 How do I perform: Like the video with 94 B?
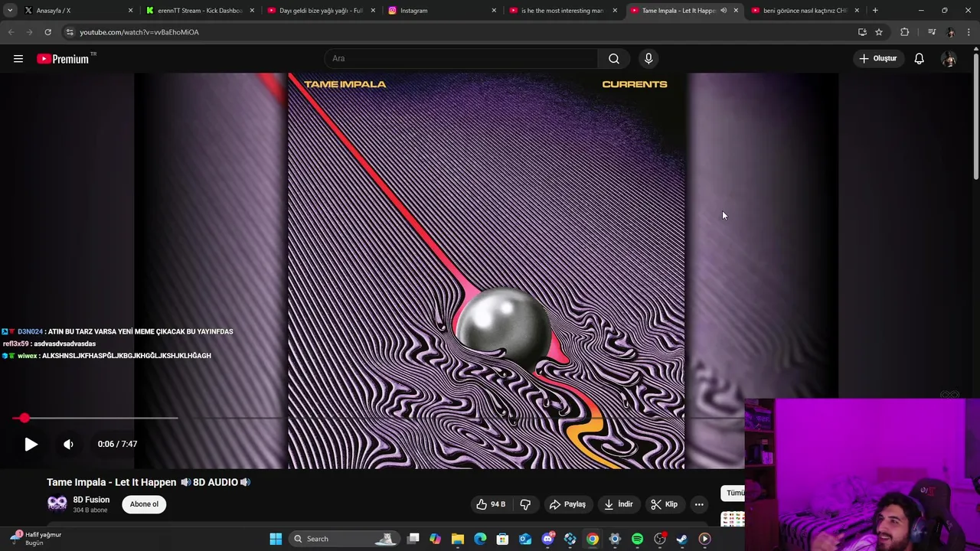(x=491, y=504)
